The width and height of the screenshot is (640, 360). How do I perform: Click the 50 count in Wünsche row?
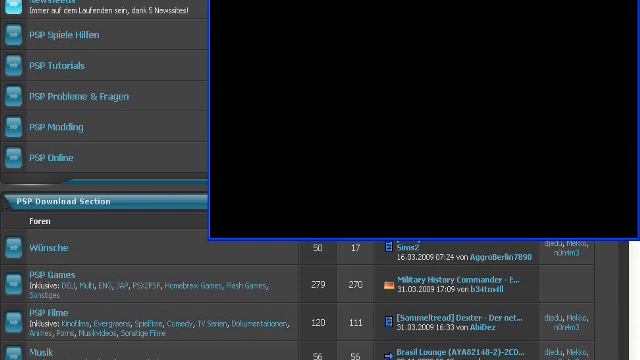coord(318,248)
